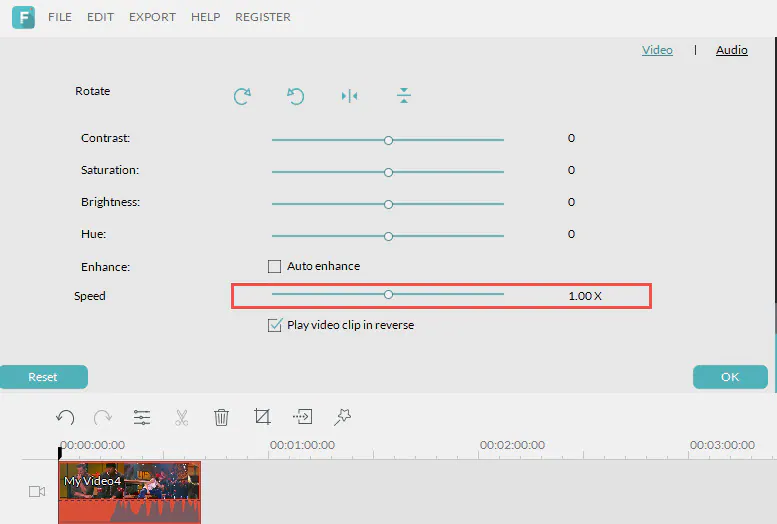Uncheck Play video clip in reverse
The width and height of the screenshot is (777, 524).
tap(275, 325)
